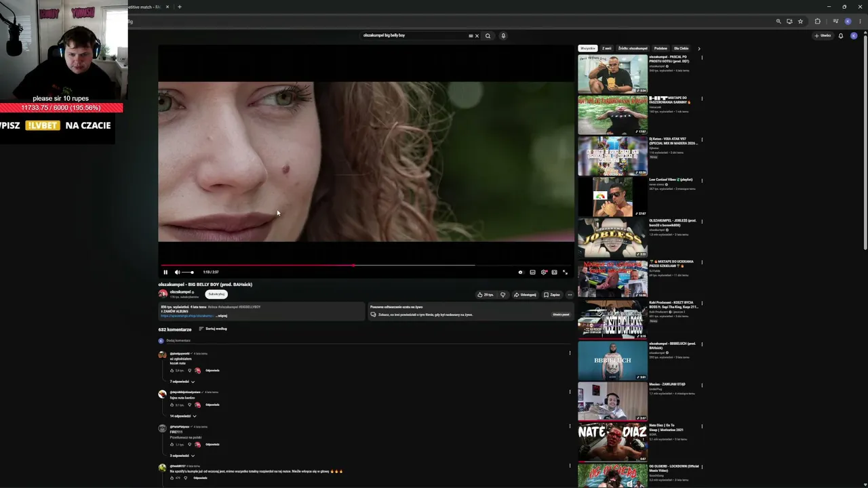Open the PASCAL PO PROSTU GOTUJ video thumbnail
The height and width of the screenshot is (488, 868).
612,75
